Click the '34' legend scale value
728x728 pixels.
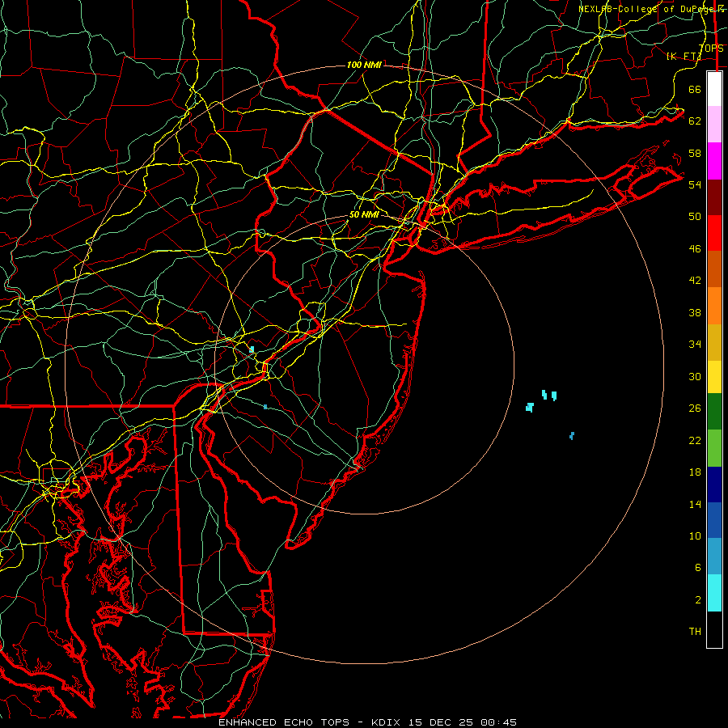[695, 345]
